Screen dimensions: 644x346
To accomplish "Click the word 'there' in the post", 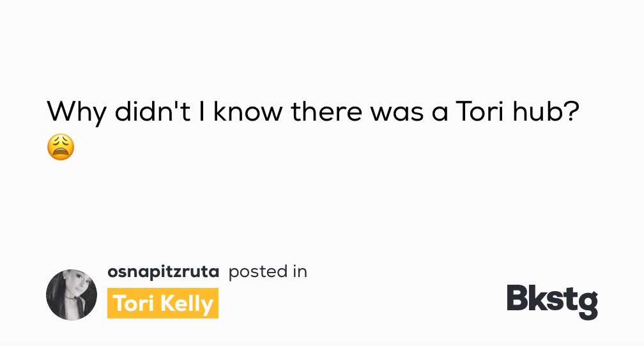I will tap(326, 111).
